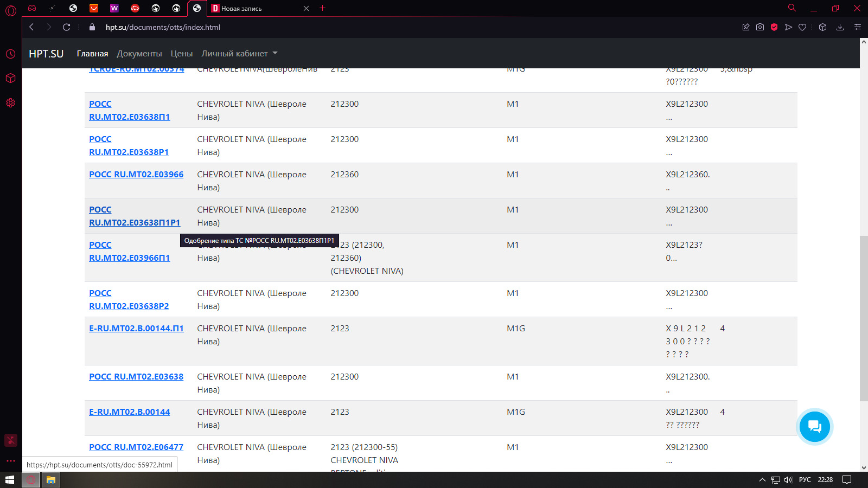The image size is (868, 488).
Task: Open document РОСС RU.MT02.E03638Р2
Action: coord(129,300)
